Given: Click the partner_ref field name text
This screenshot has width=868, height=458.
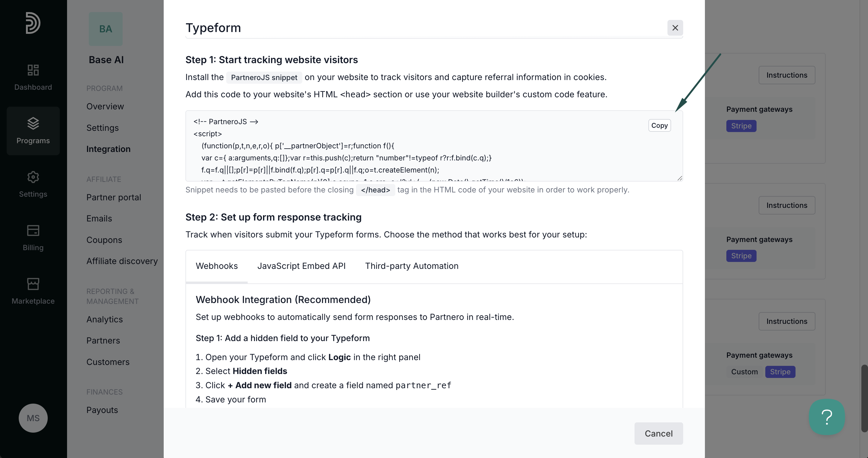Looking at the screenshot, I should tap(423, 385).
